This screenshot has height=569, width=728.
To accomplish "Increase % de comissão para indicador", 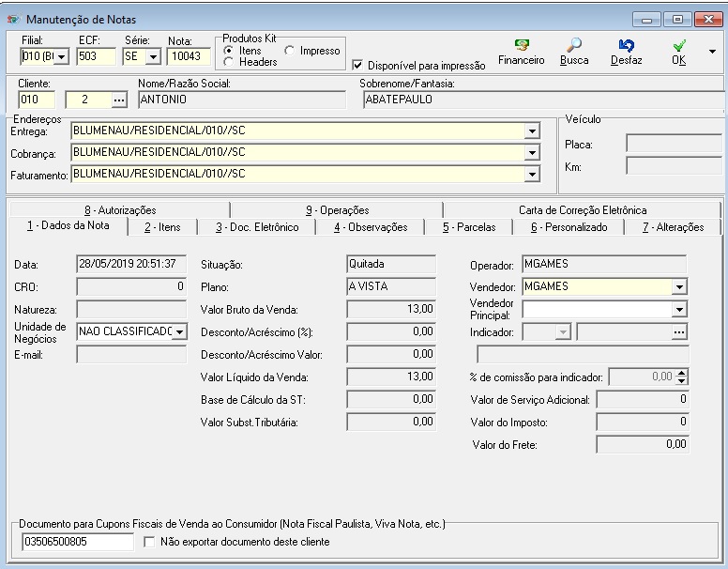I will pos(681,373).
